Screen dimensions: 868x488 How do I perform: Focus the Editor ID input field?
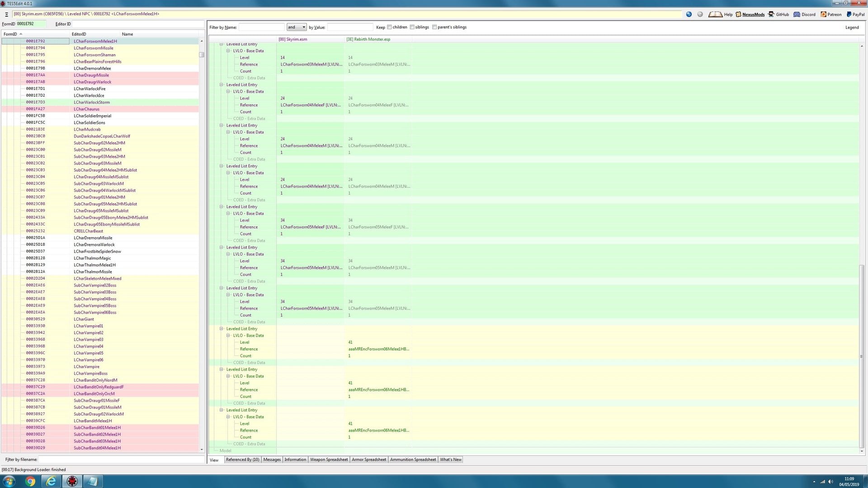(138, 24)
